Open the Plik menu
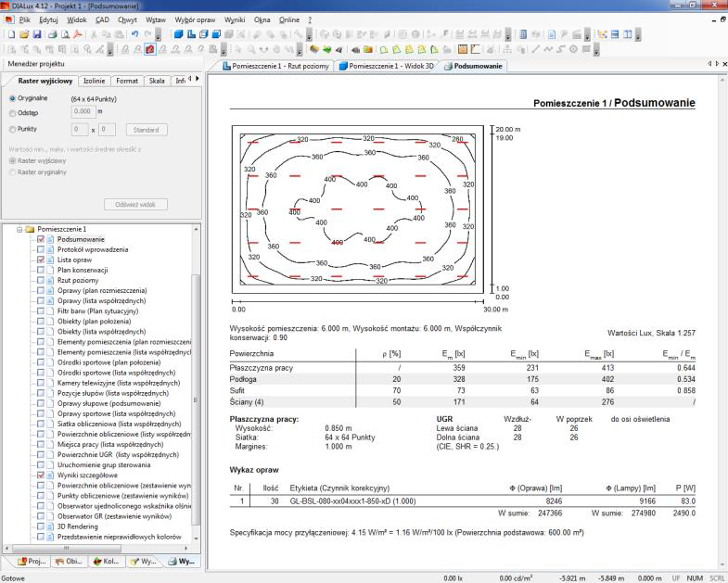728x583 pixels. point(25,20)
